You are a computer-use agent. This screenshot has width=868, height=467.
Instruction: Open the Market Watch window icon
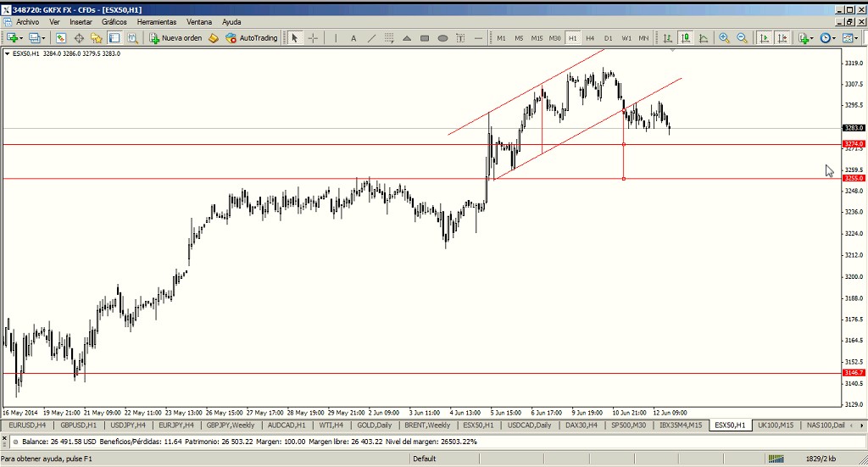click(61, 37)
